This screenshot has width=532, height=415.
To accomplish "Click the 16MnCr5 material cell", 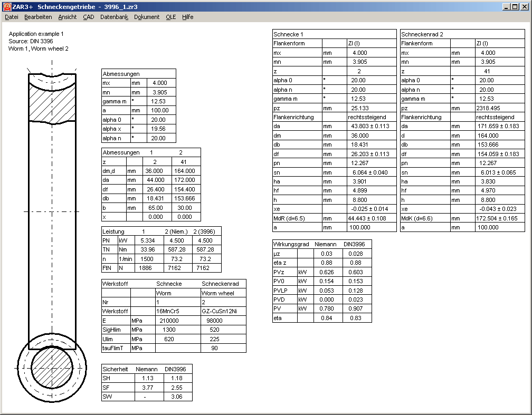I will (x=167, y=311).
